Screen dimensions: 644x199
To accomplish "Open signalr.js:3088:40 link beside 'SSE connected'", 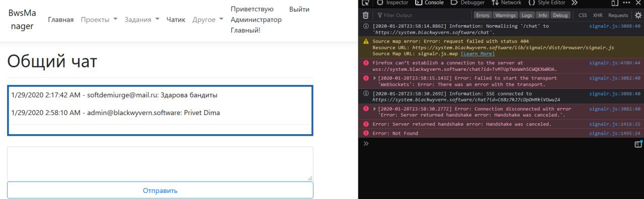I will tap(615, 93).
